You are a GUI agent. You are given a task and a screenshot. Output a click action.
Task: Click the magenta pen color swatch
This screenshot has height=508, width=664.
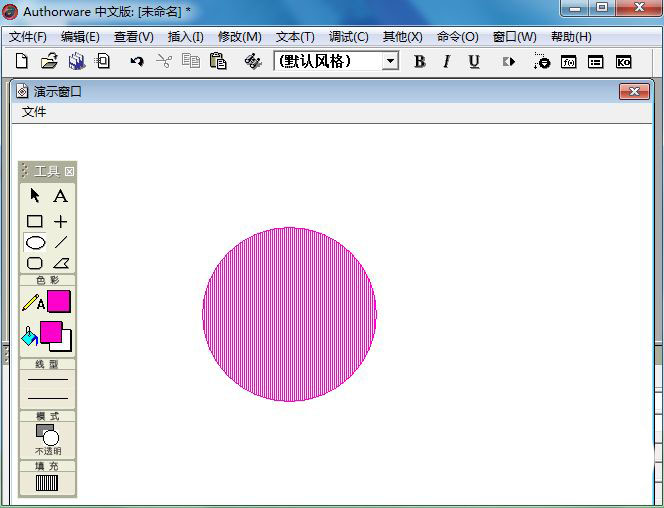59,301
